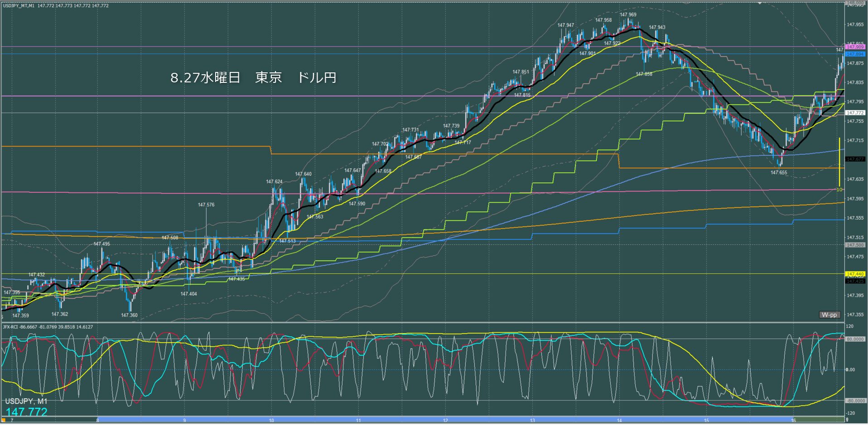Select the pink 147.909 price tag
Viewport: 868px width, 425px height.
(855, 47)
